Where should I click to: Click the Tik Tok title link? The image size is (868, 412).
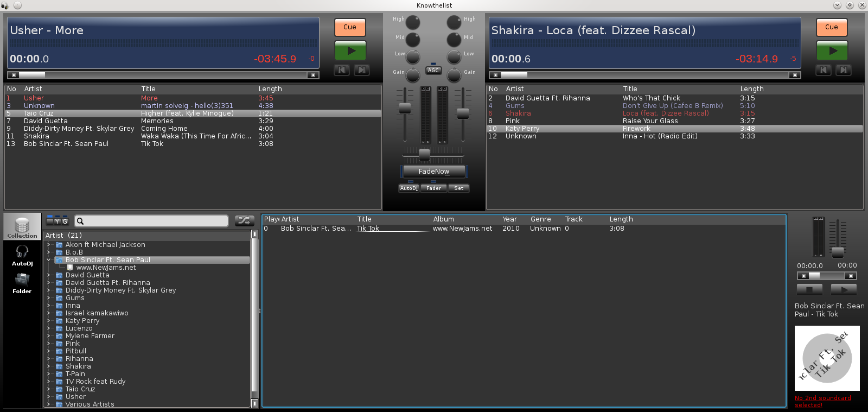click(x=368, y=229)
